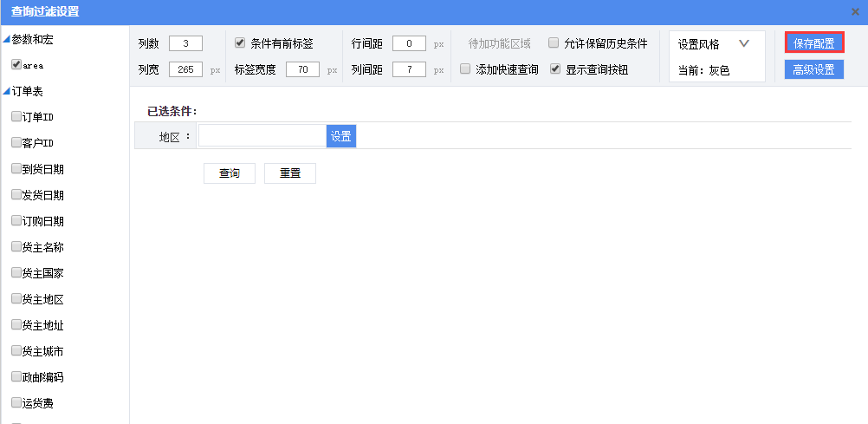The image size is (868, 424).
Task: Uncheck 显示查询按钮 checkbox
Action: pos(555,69)
